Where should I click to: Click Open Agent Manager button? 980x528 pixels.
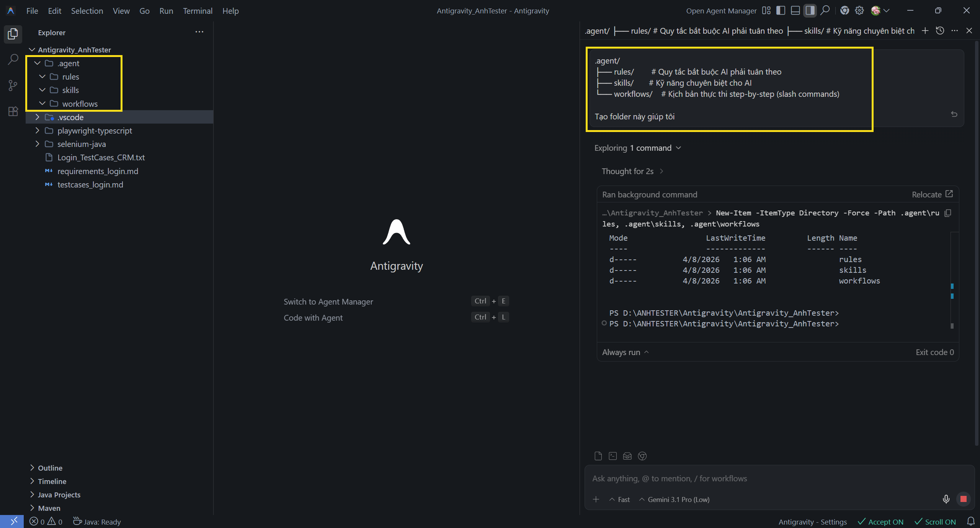(721, 11)
